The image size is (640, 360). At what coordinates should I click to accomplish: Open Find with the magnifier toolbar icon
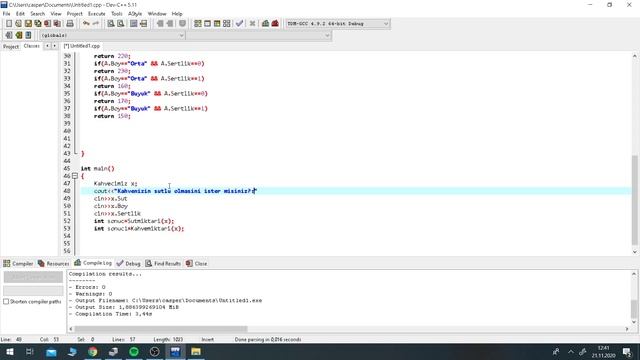pyautogui.click(x=111, y=24)
